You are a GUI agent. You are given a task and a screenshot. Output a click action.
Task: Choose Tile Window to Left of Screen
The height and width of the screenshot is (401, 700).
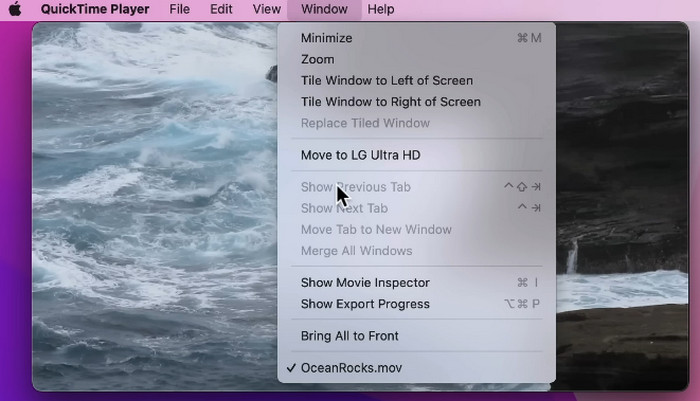click(x=417, y=80)
